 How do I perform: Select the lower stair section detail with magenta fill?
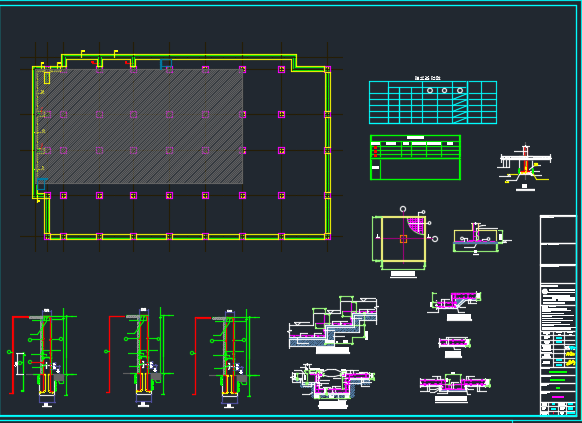click(x=333, y=386)
